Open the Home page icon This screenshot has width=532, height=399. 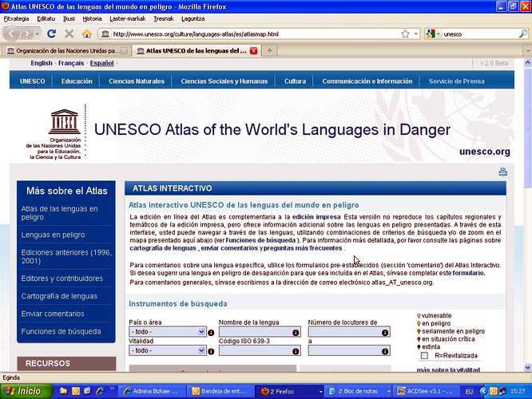point(87,34)
